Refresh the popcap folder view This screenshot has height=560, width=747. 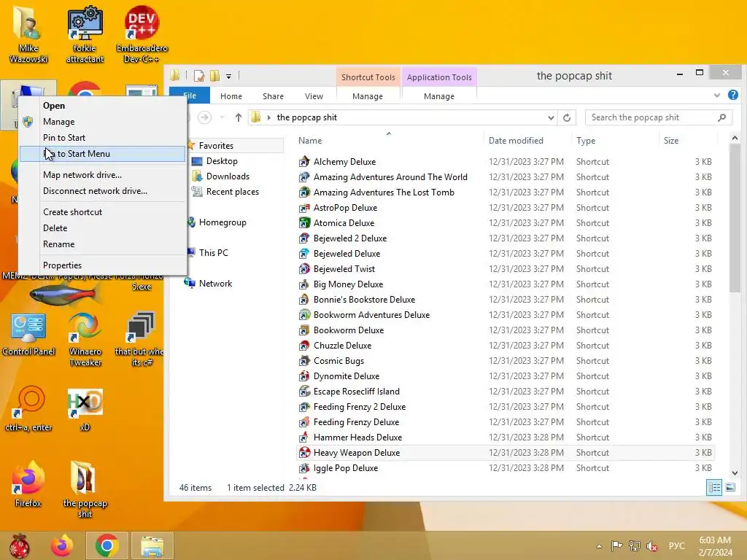tap(566, 117)
